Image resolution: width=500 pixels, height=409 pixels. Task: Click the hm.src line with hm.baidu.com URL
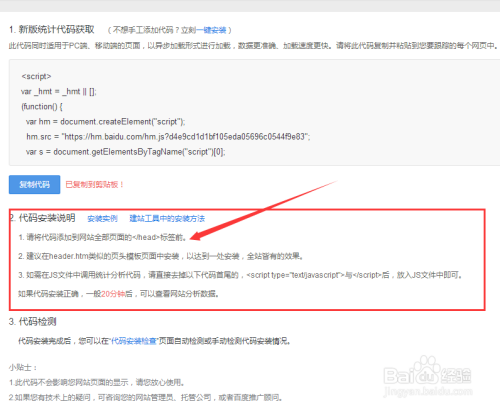168,137
